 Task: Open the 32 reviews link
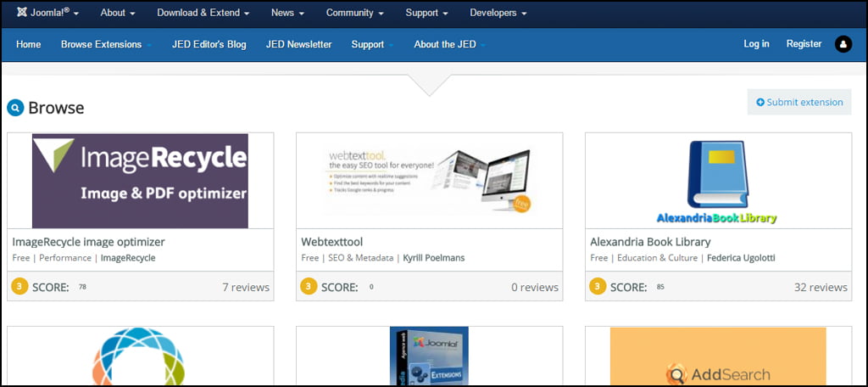(821, 287)
